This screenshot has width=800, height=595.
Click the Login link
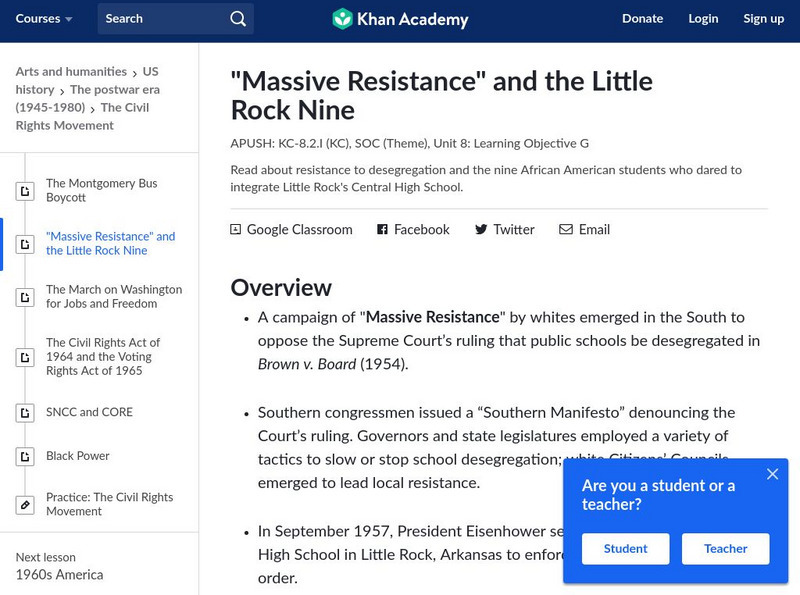click(703, 19)
